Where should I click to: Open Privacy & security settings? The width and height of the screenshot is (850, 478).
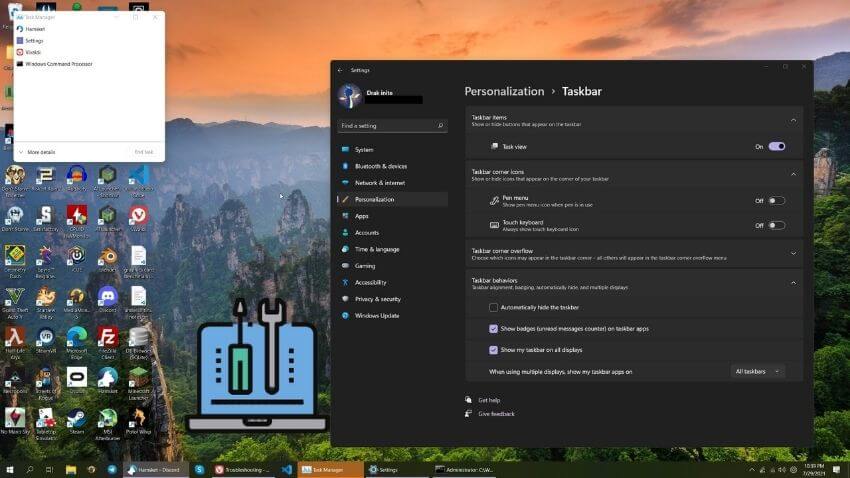(377, 299)
